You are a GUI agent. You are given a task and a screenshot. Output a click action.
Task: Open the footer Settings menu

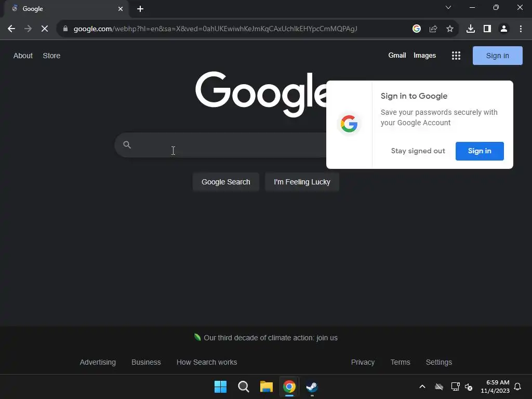pyautogui.click(x=438, y=362)
